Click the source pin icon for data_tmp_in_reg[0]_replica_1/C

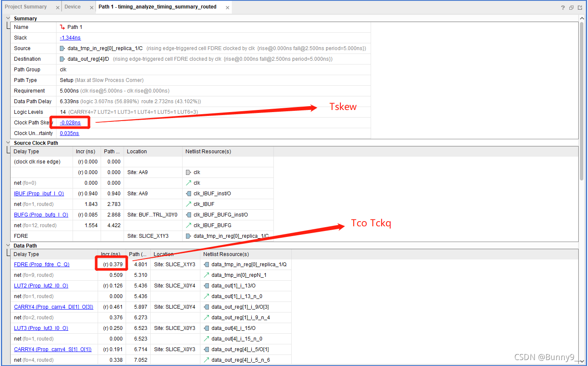(62, 48)
